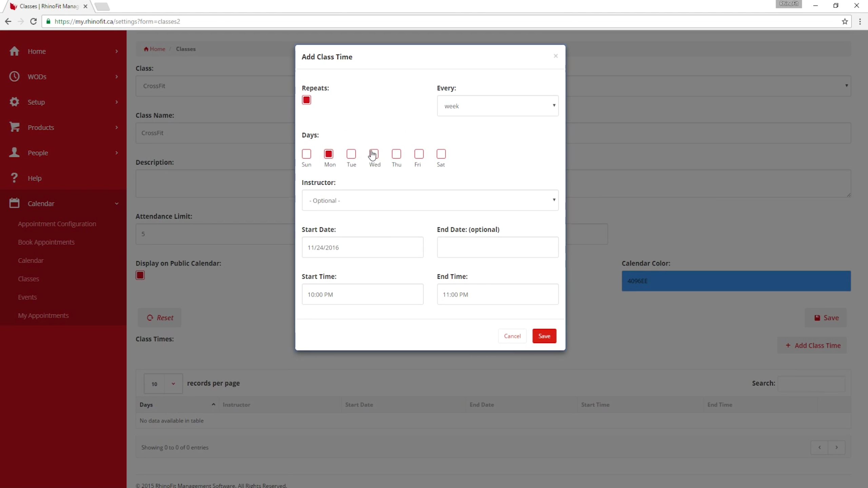The height and width of the screenshot is (488, 868).
Task: Click Cancel in the dialog
Action: point(512,336)
